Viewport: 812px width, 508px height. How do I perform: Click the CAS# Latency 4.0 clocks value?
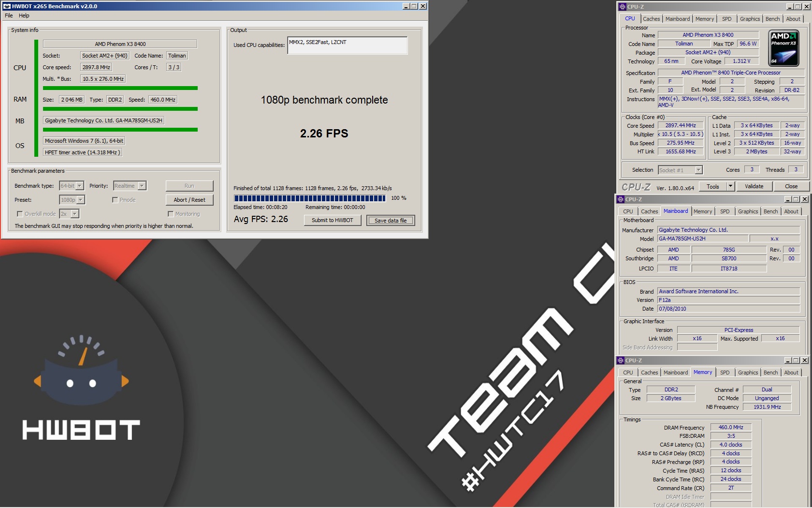(x=731, y=445)
